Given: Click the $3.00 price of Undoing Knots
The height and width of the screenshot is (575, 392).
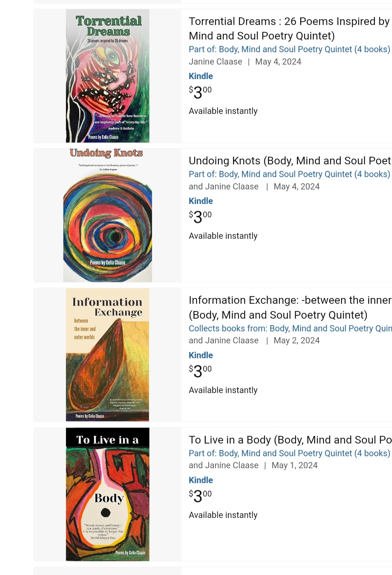Looking at the screenshot, I should pyautogui.click(x=200, y=217).
